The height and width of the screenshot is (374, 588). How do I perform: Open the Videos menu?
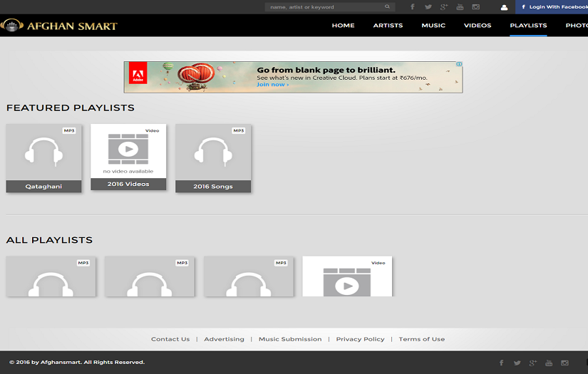tap(478, 26)
